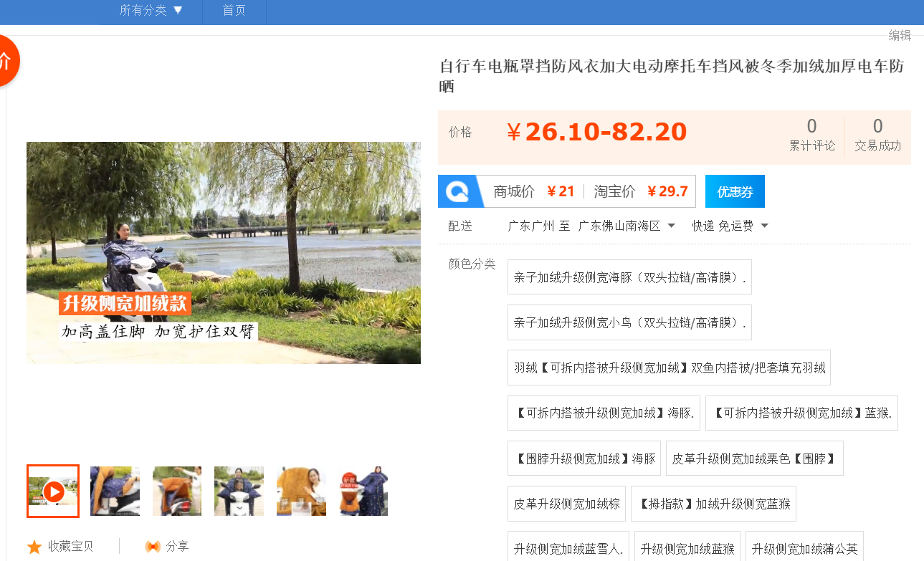Go to the 首页 tab

click(x=234, y=11)
